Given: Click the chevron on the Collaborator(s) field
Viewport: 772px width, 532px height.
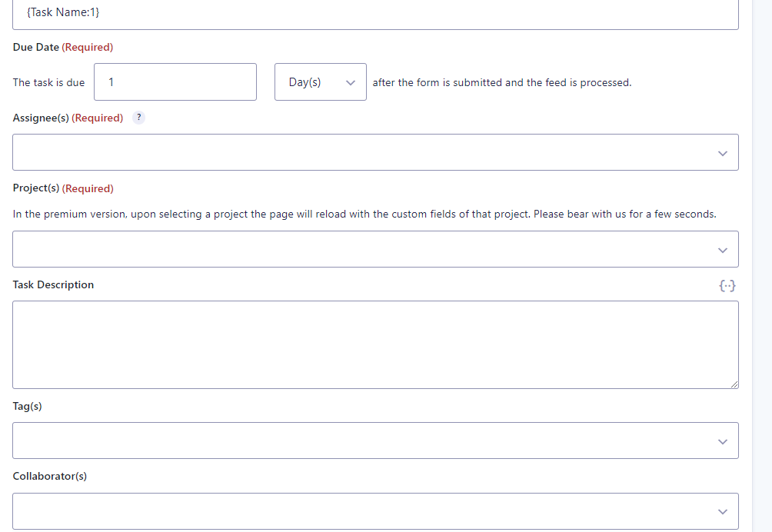Looking at the screenshot, I should (722, 510).
